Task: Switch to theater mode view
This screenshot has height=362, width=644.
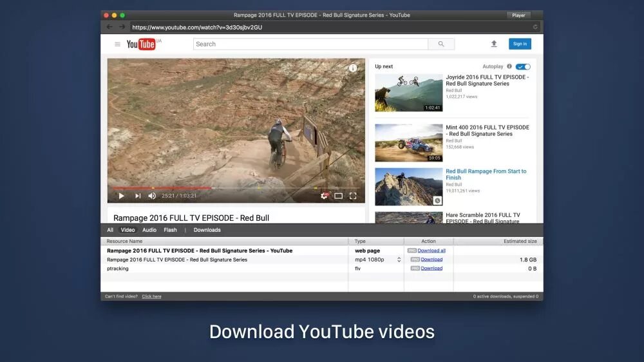Action: point(339,196)
